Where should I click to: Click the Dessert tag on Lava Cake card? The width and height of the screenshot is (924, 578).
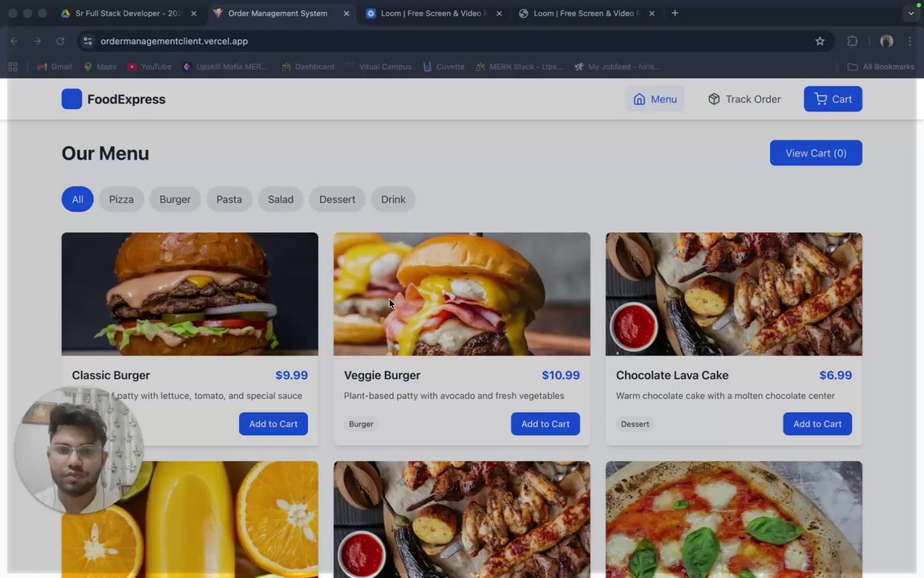(x=634, y=424)
